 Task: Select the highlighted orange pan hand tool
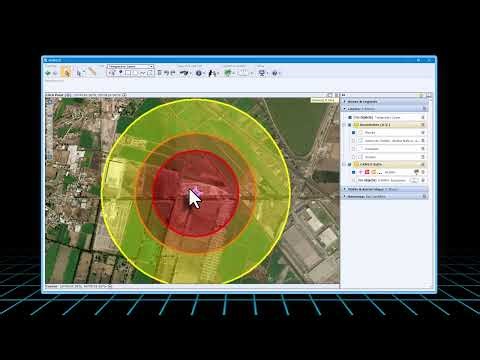point(67,72)
